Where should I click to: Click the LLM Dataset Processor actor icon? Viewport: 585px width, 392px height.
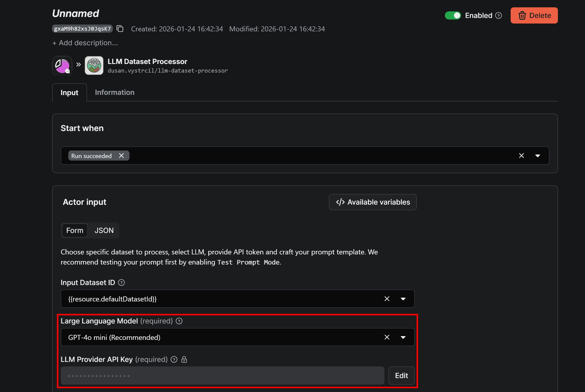(94, 66)
